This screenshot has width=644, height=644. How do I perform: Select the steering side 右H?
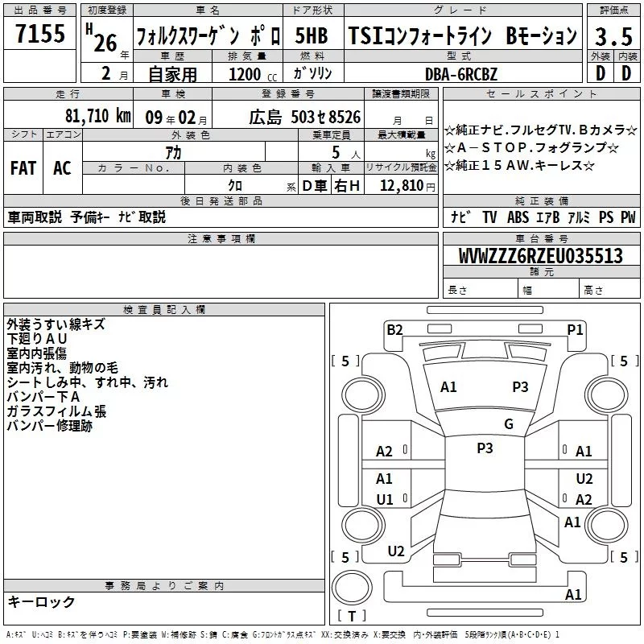pyautogui.click(x=347, y=186)
